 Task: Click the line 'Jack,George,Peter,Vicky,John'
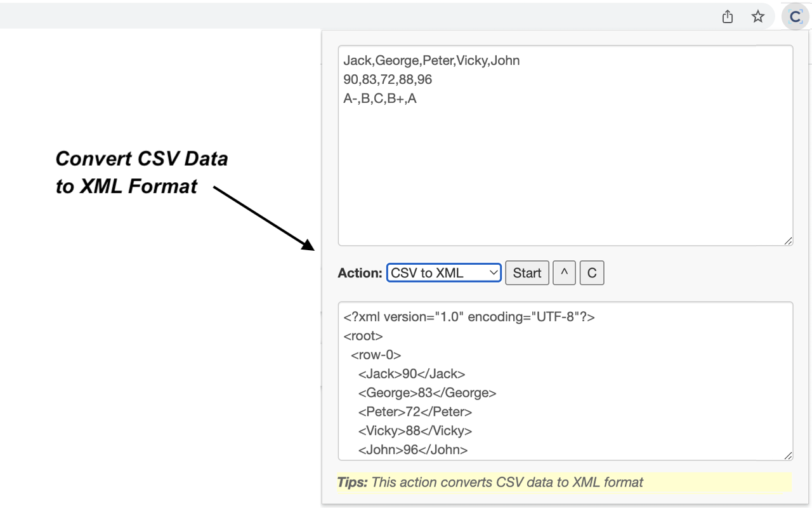(x=431, y=61)
